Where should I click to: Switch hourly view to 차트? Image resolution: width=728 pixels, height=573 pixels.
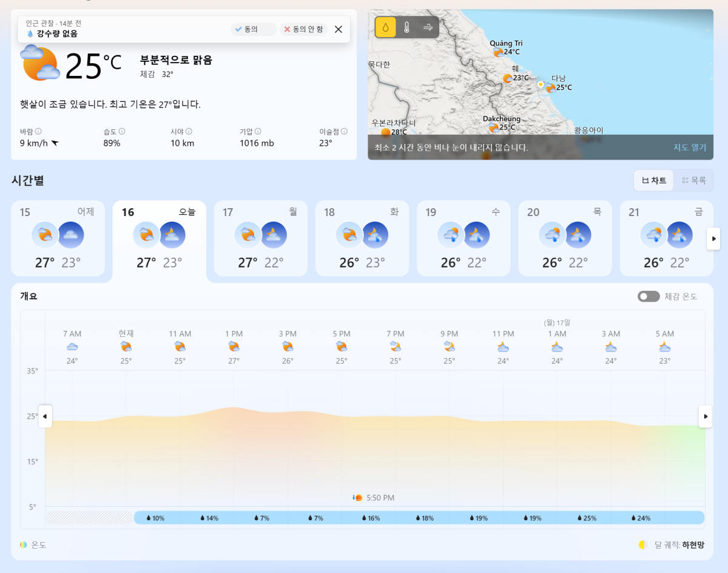tap(654, 180)
